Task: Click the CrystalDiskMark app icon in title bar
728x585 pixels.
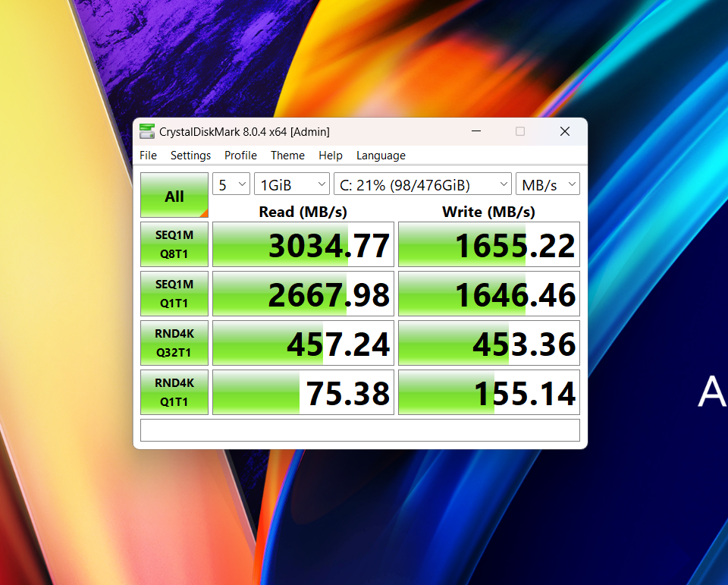Action: [147, 131]
